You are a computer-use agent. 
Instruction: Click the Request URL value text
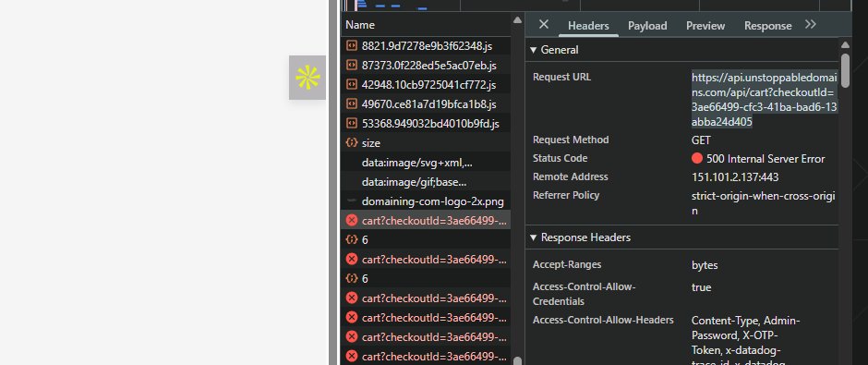pos(765,100)
